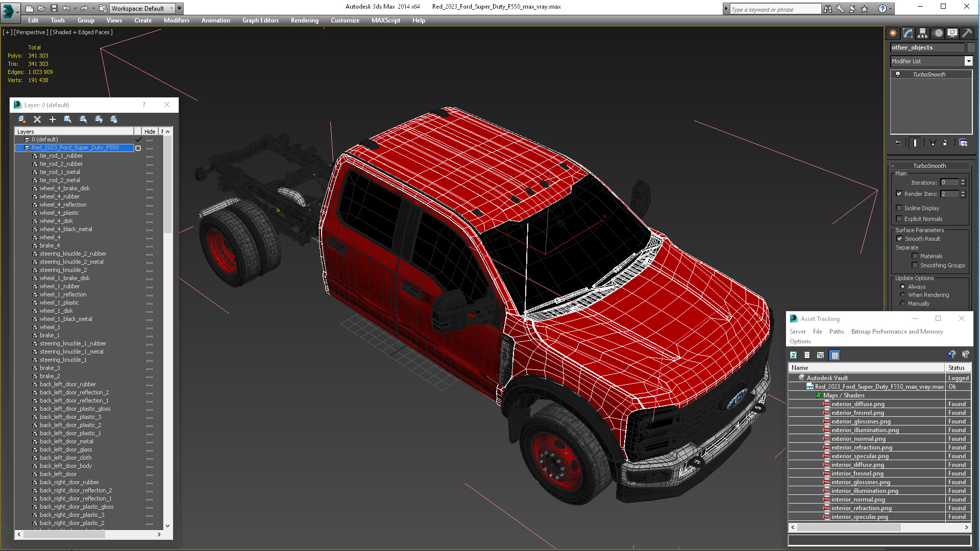Screen dimensions: 980x551
Task: Click Refresh icon in Asset Tracking toolbar
Action: pos(794,355)
